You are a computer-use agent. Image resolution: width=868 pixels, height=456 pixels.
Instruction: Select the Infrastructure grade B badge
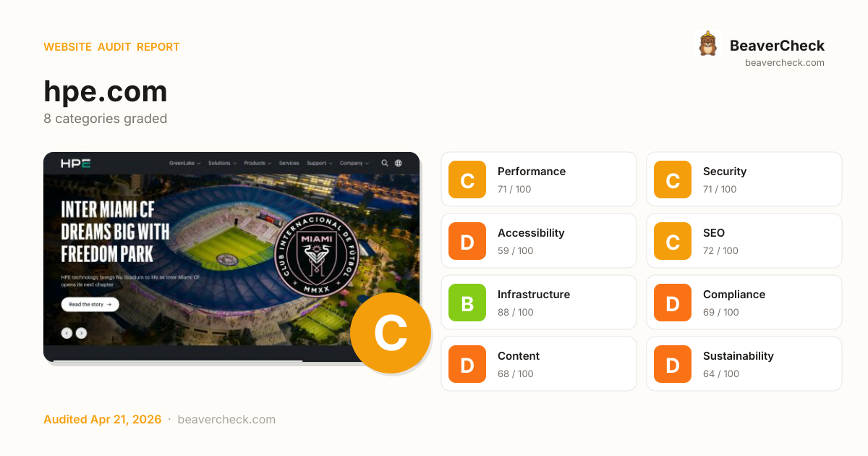click(467, 302)
